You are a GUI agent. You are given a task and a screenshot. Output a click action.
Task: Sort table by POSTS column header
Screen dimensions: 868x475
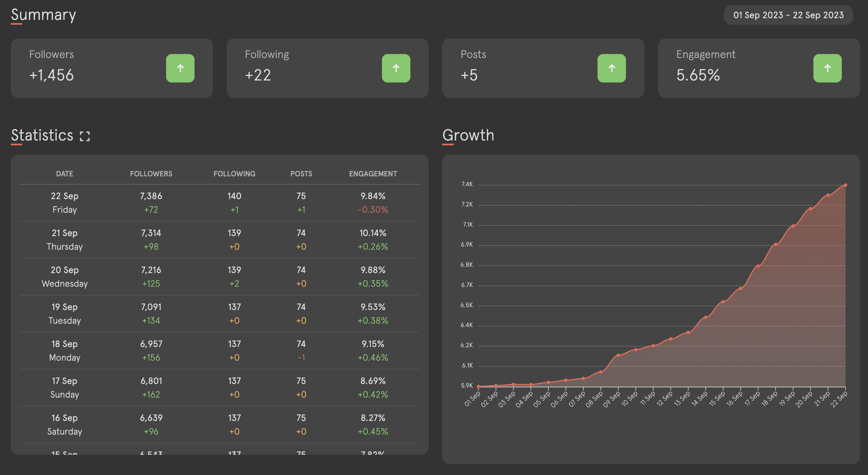(x=301, y=174)
